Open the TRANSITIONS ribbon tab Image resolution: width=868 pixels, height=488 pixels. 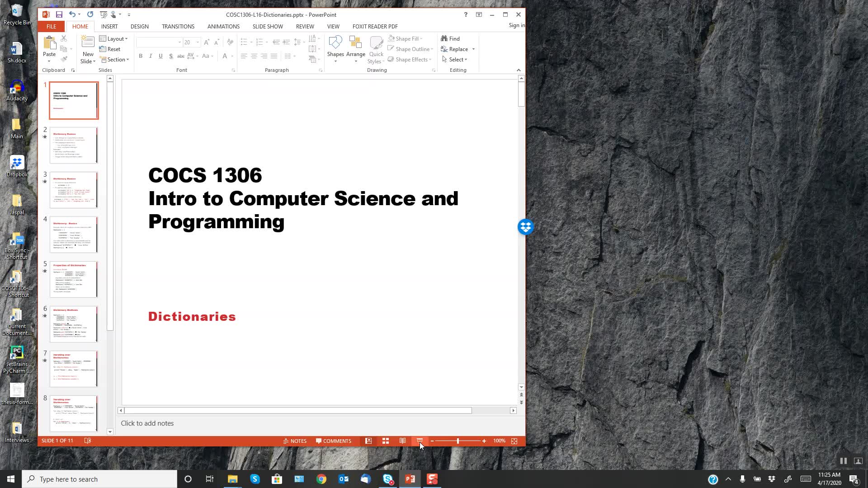pos(178,27)
